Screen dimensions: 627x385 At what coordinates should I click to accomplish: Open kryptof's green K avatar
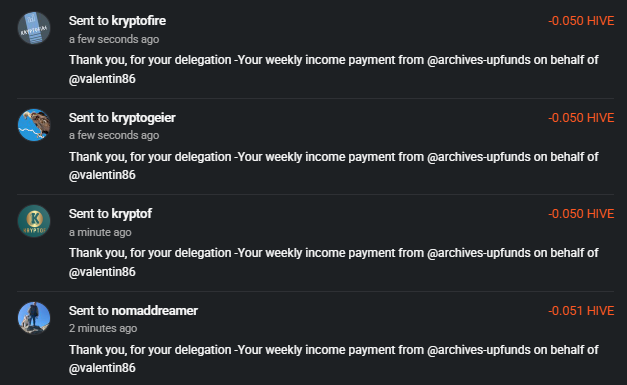coord(34,221)
